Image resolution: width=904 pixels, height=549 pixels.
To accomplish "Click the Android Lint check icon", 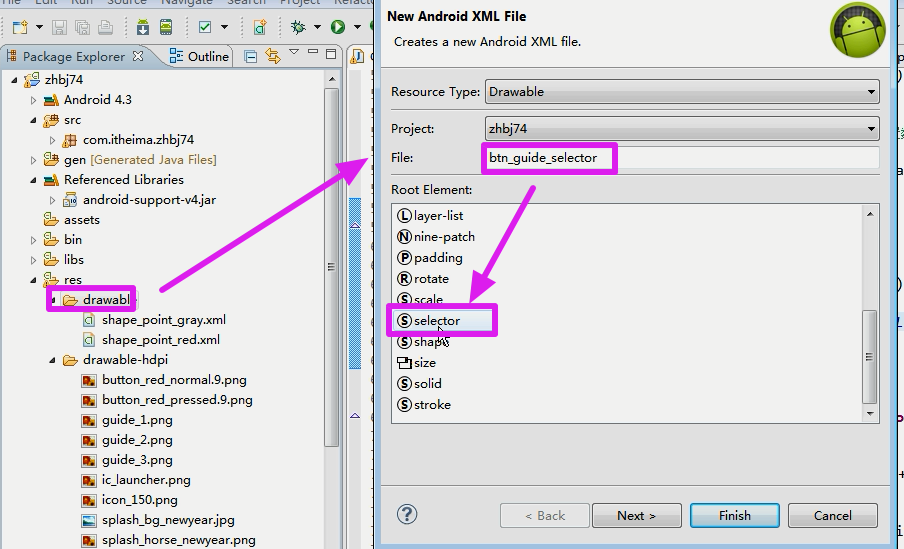I will coord(205,27).
